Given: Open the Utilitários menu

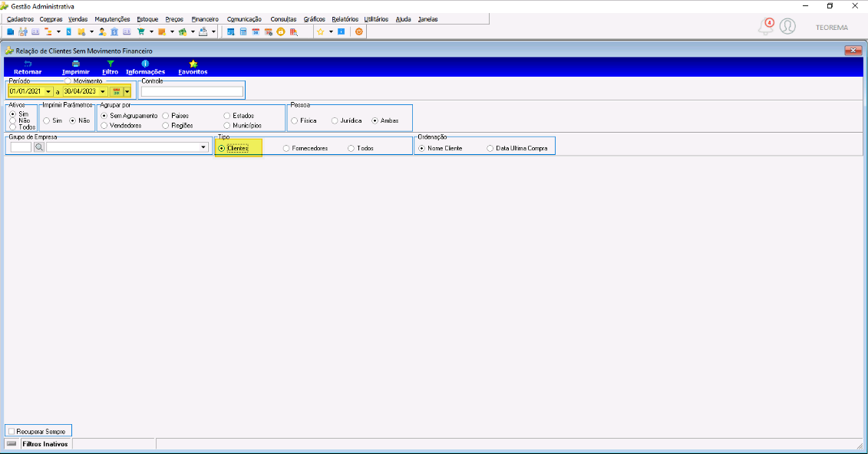Looking at the screenshot, I should (376, 19).
